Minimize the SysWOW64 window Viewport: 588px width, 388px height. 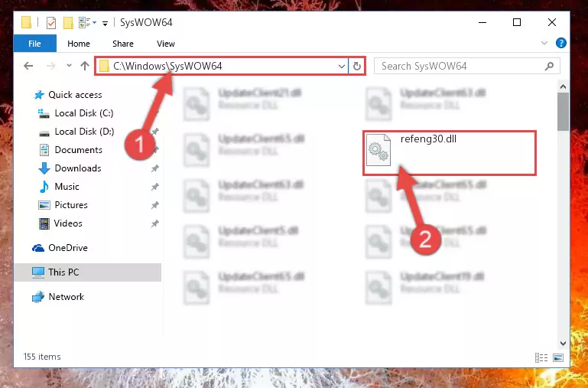click(482, 22)
